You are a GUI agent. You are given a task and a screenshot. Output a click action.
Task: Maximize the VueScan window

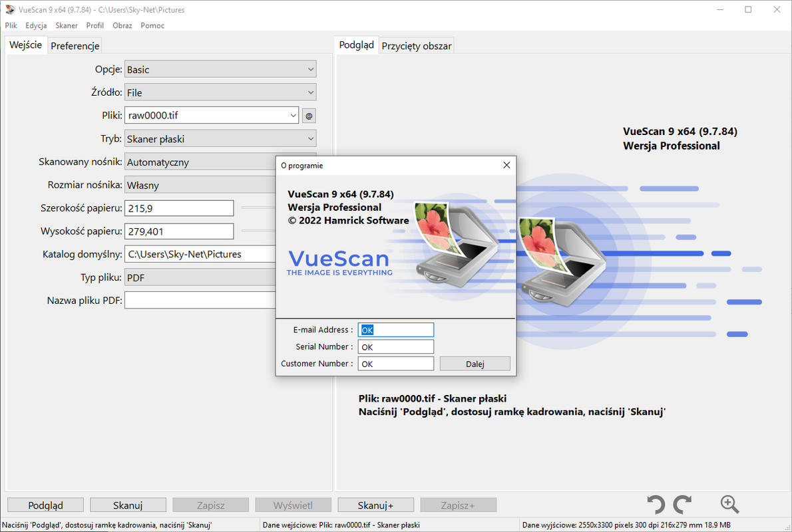749,9
